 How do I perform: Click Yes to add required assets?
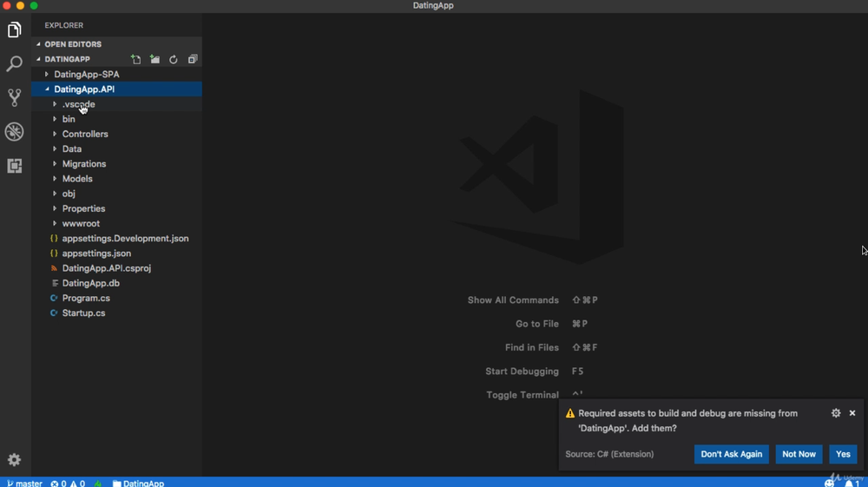click(843, 454)
